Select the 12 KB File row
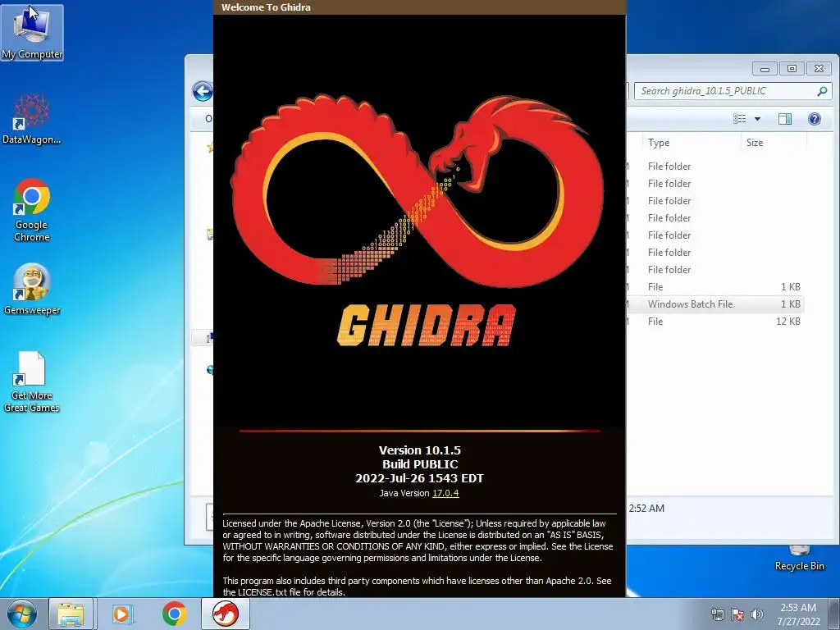The image size is (840, 630). (x=714, y=321)
